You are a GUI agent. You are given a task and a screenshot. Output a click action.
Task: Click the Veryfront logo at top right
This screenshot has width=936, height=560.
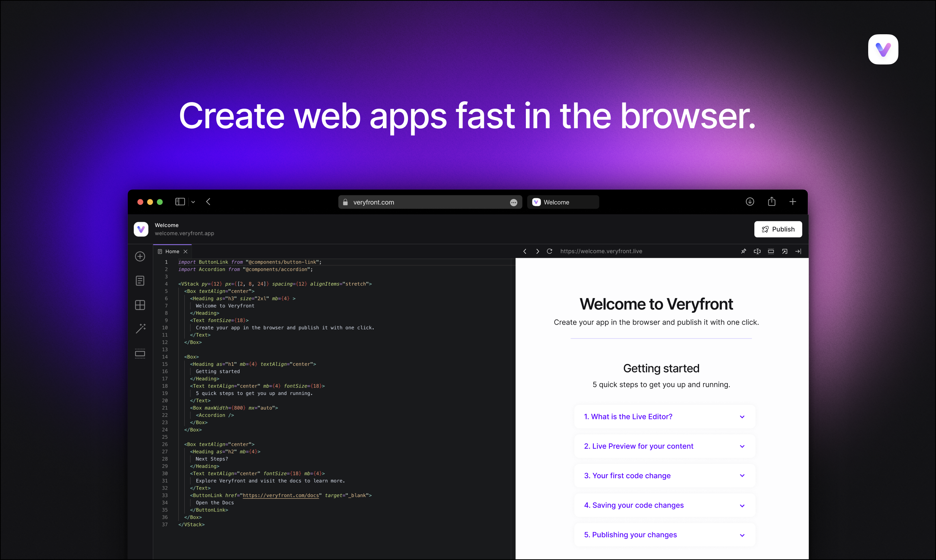coord(883,49)
